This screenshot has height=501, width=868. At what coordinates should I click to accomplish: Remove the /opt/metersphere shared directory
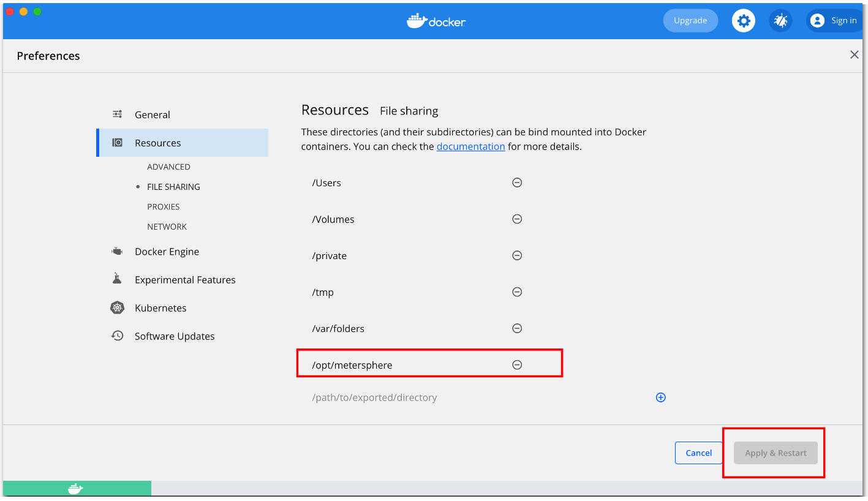coord(517,365)
